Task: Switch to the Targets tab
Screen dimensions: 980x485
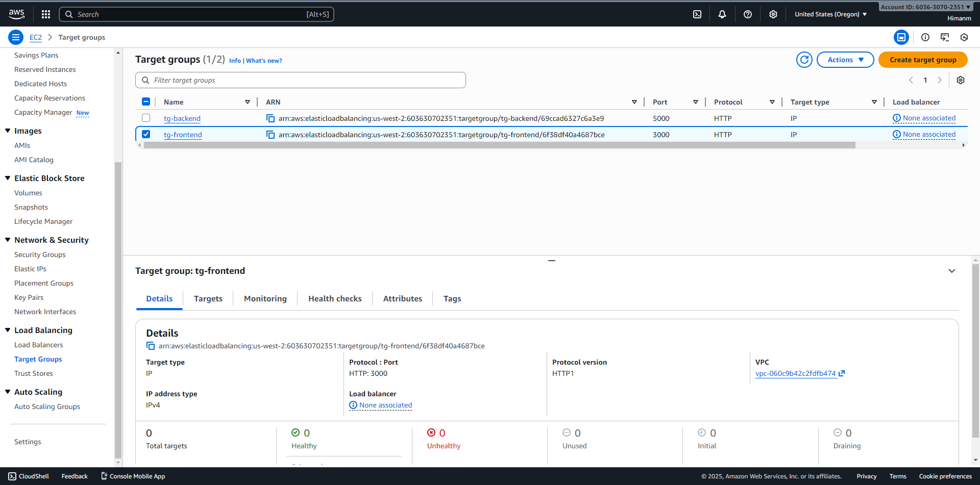Action: coord(208,299)
